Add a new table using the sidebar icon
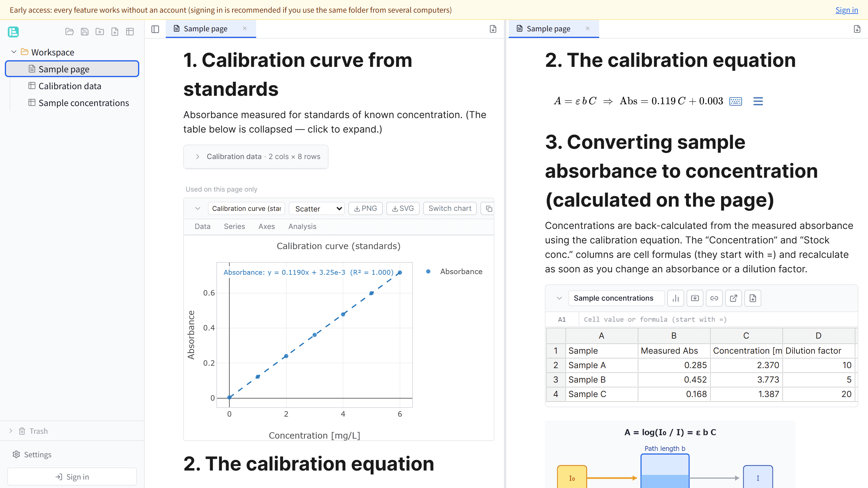Screen dimensions: 868x488 click(130, 32)
